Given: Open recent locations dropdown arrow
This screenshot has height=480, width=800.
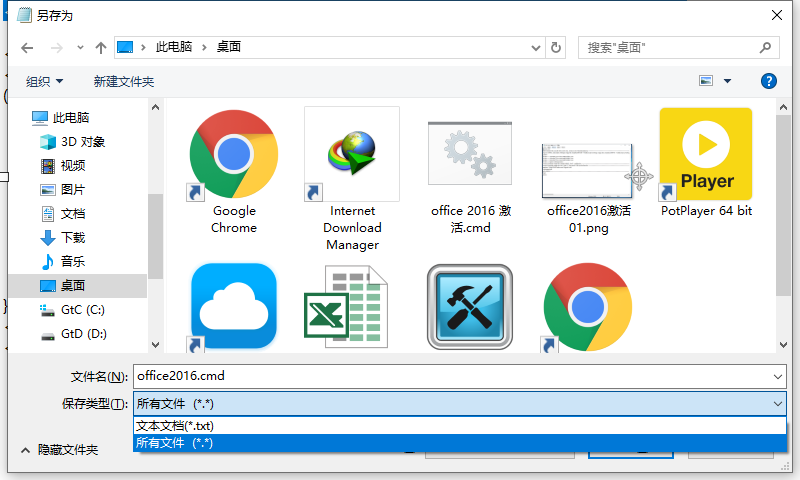Looking at the screenshot, I should pos(80,48).
